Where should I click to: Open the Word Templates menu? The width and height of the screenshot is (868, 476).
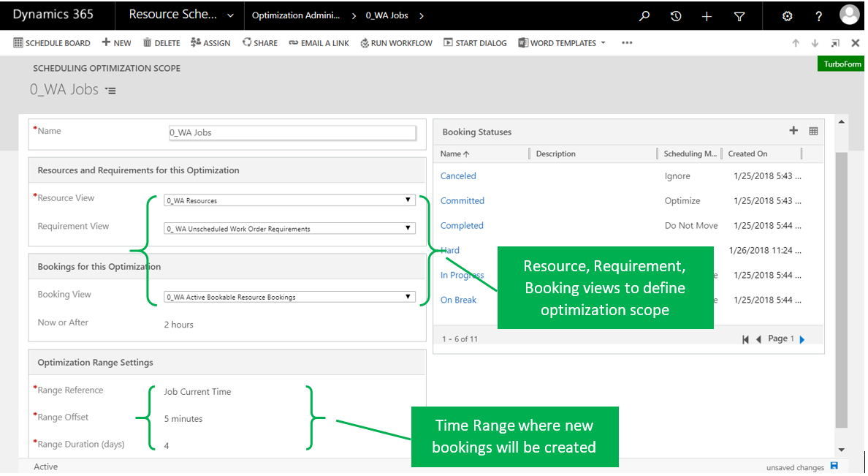(x=562, y=43)
